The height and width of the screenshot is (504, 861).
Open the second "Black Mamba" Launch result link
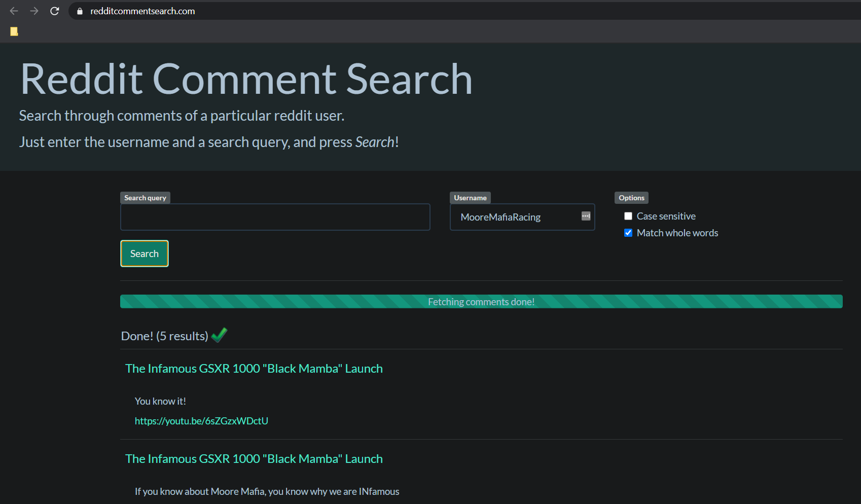pos(254,459)
